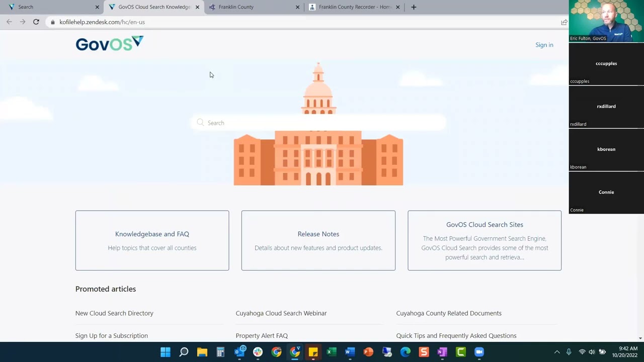Open Microsoft Edge from taskbar
This screenshot has width=644, height=362.
[x=405, y=352]
